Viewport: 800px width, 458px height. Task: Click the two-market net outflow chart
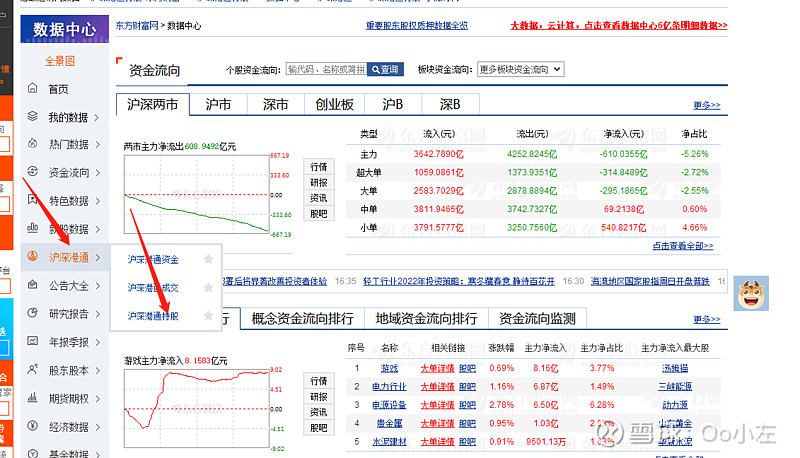(x=196, y=194)
